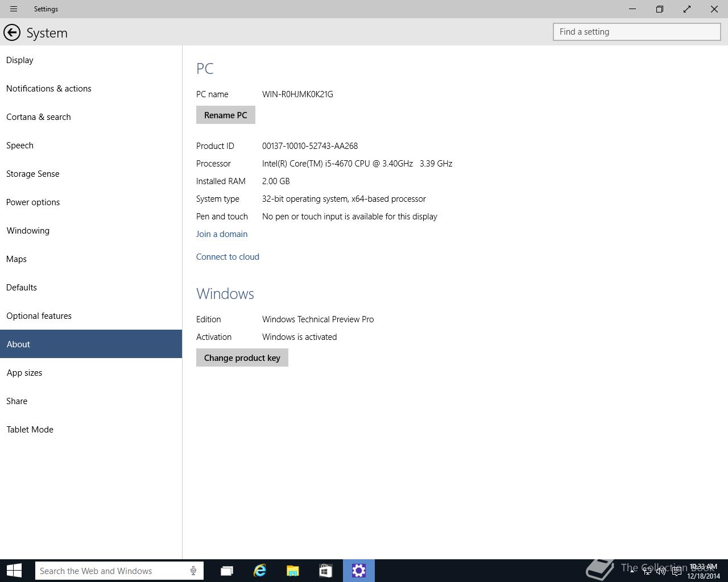The width and height of the screenshot is (728, 582).
Task: Select Tablet Mode
Action: [91, 429]
